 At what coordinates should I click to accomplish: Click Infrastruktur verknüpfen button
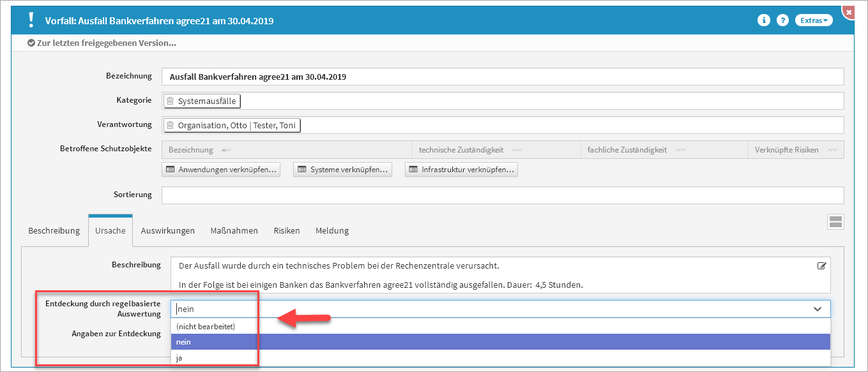tap(461, 170)
